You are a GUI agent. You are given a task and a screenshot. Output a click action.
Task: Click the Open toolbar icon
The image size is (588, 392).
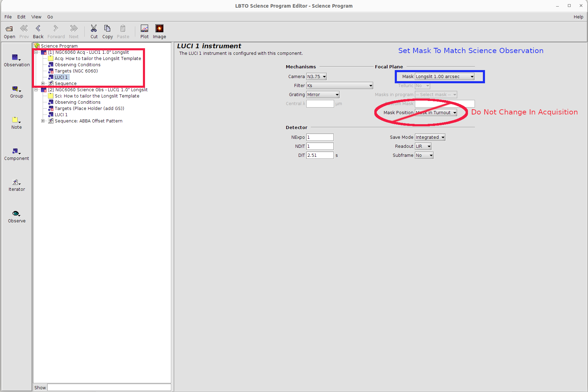[x=9, y=29]
